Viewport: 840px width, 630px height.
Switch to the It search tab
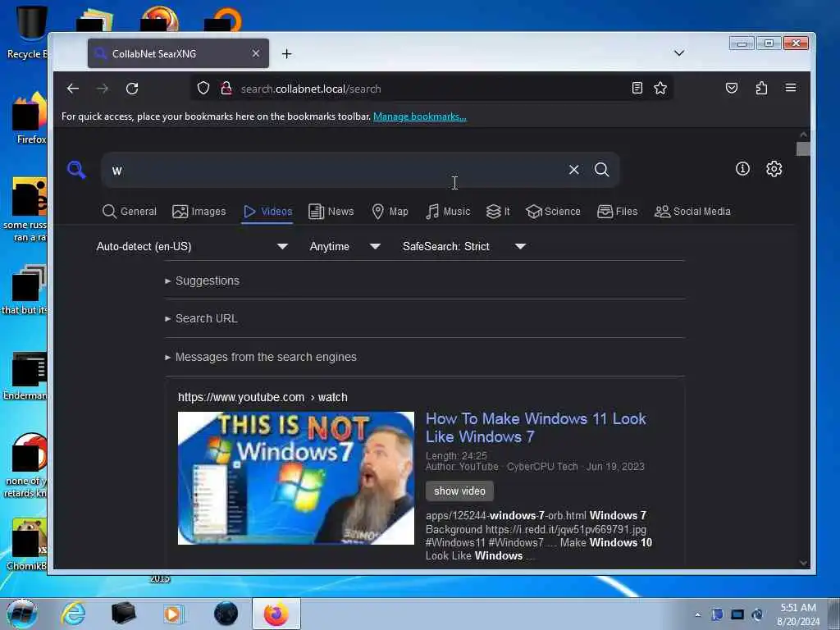coord(498,212)
